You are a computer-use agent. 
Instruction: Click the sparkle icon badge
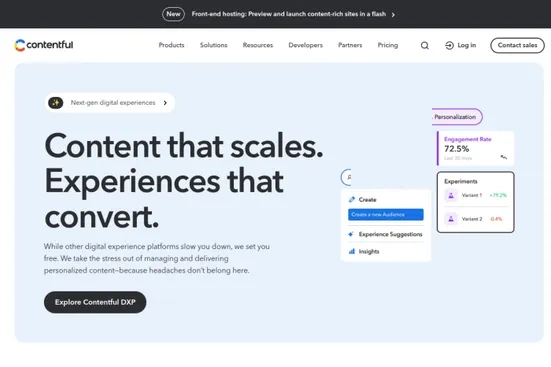click(56, 103)
